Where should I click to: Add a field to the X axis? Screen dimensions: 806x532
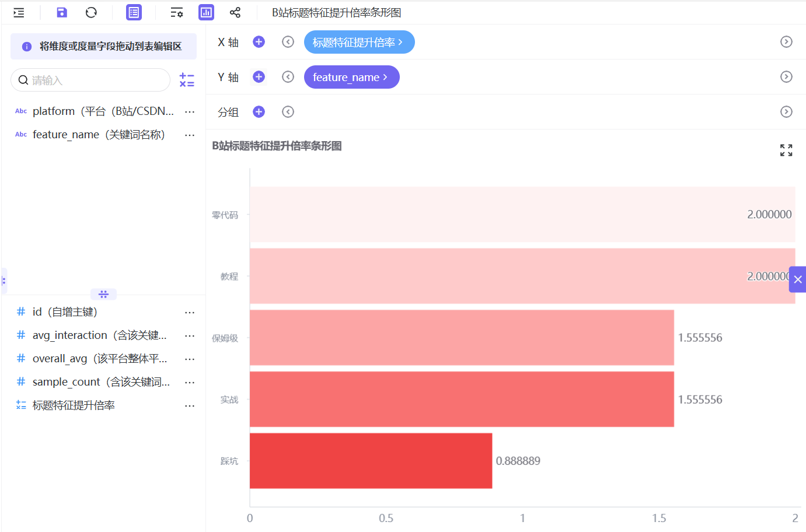[x=259, y=42]
